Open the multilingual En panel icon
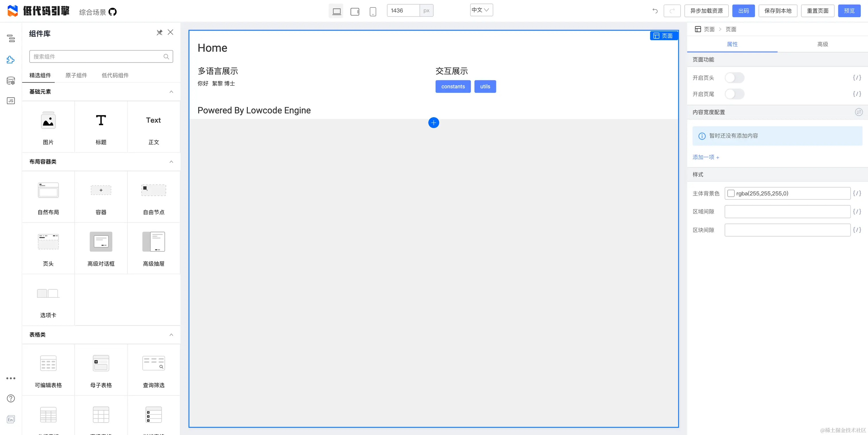 (x=11, y=419)
